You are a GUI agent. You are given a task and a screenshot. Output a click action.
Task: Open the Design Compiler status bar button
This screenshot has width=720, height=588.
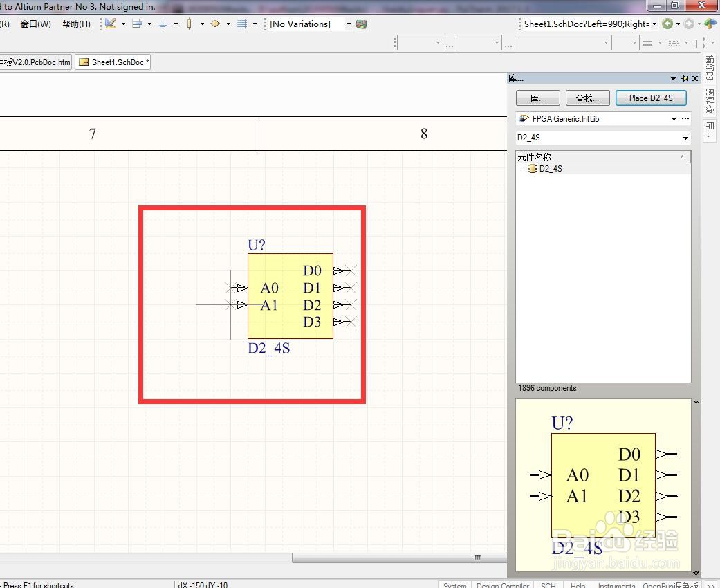(503, 585)
